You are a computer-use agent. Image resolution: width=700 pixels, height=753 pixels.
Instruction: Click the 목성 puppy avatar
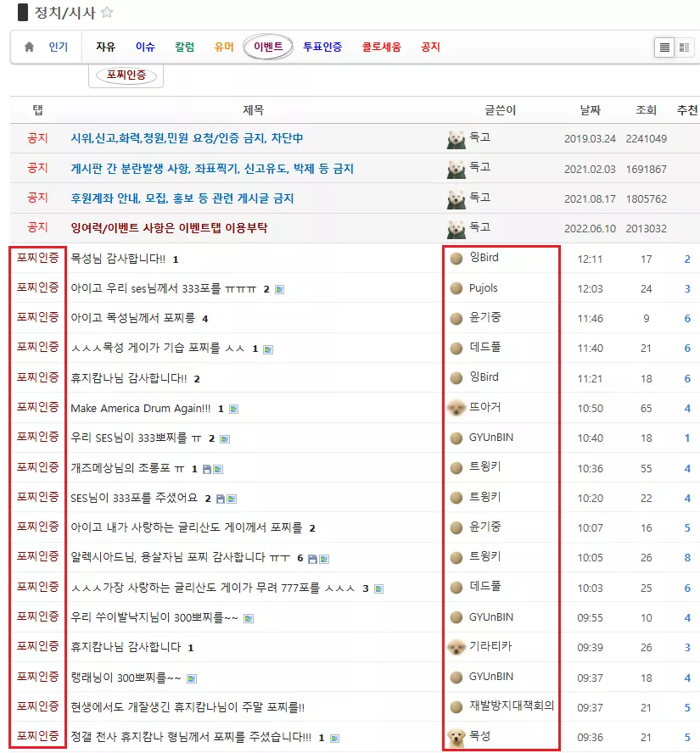coord(456,737)
